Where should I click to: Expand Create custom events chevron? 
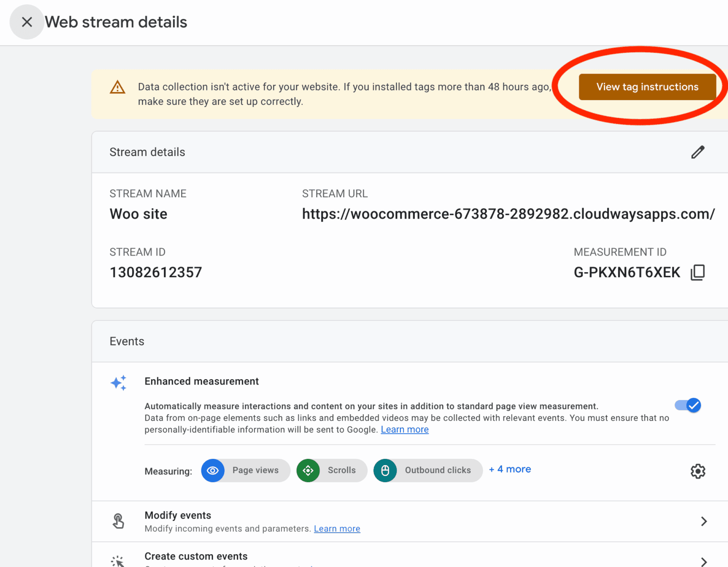[704, 561]
